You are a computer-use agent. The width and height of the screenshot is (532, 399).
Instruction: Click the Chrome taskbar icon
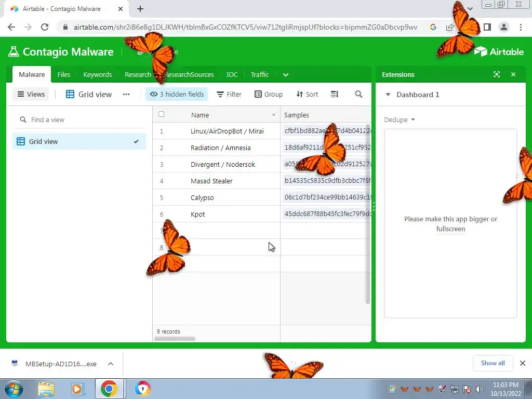pos(109,389)
